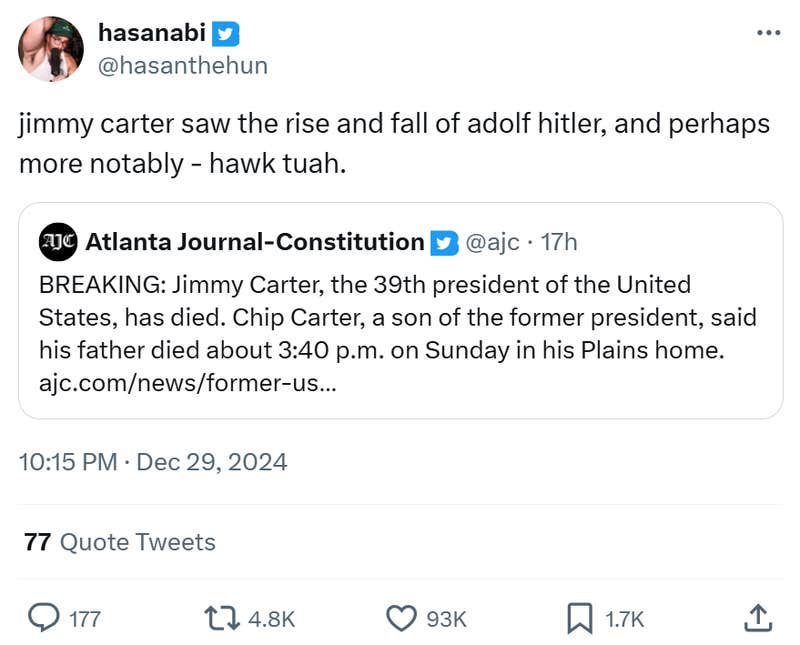800x645 pixels.
Task: Click hasanabi's profile picture
Action: click(x=50, y=48)
